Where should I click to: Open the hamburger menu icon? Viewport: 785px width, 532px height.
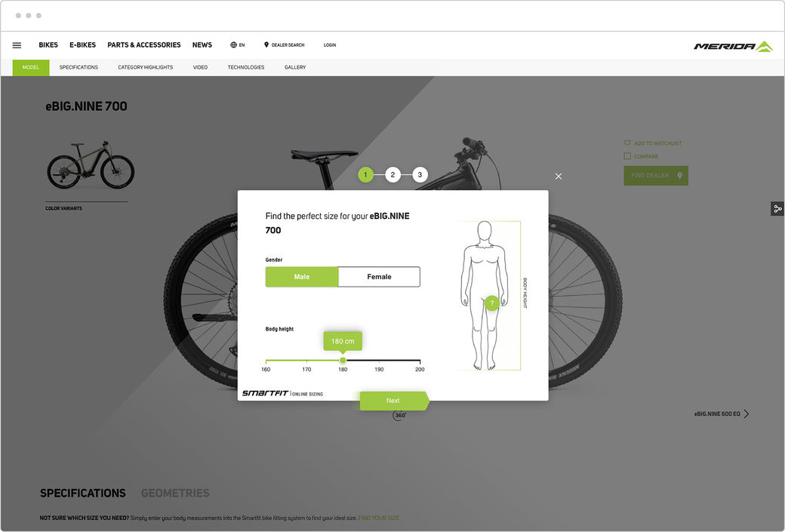[17, 45]
